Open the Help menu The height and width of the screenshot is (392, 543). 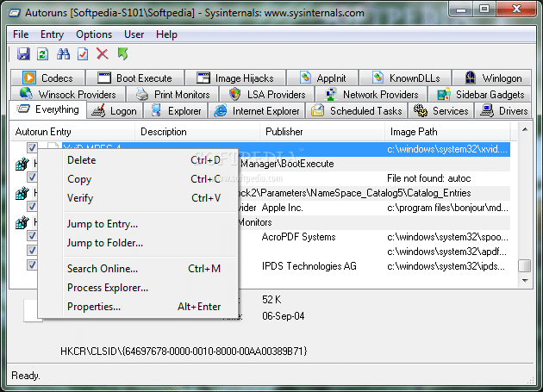tap(166, 34)
